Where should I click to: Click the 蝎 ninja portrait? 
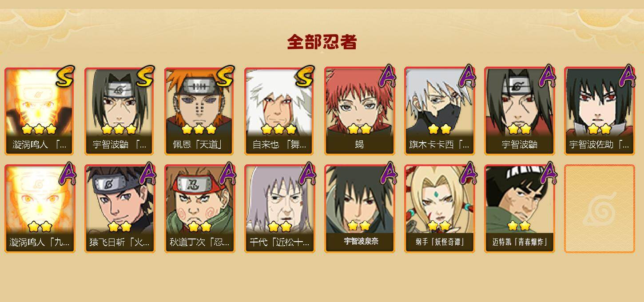click(x=360, y=111)
